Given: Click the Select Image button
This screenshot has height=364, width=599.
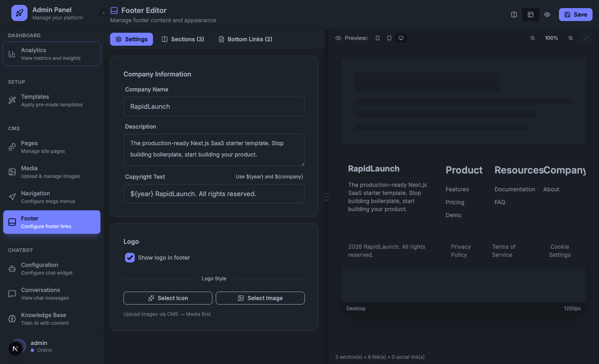Looking at the screenshot, I should (x=260, y=298).
